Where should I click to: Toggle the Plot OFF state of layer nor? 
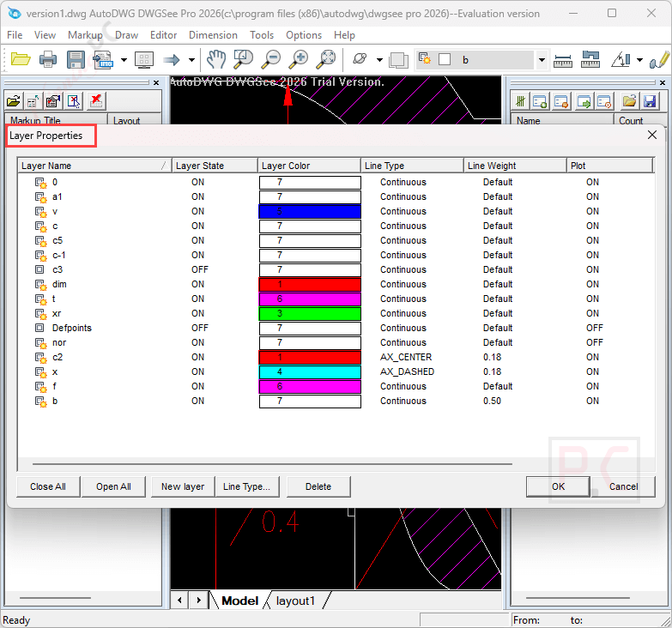[x=595, y=342]
